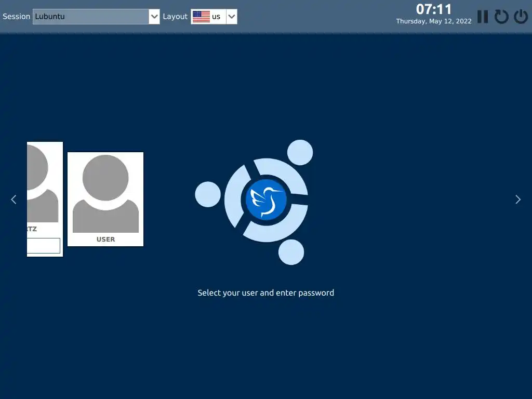Click the Layout label
532x399 pixels.
(x=175, y=17)
